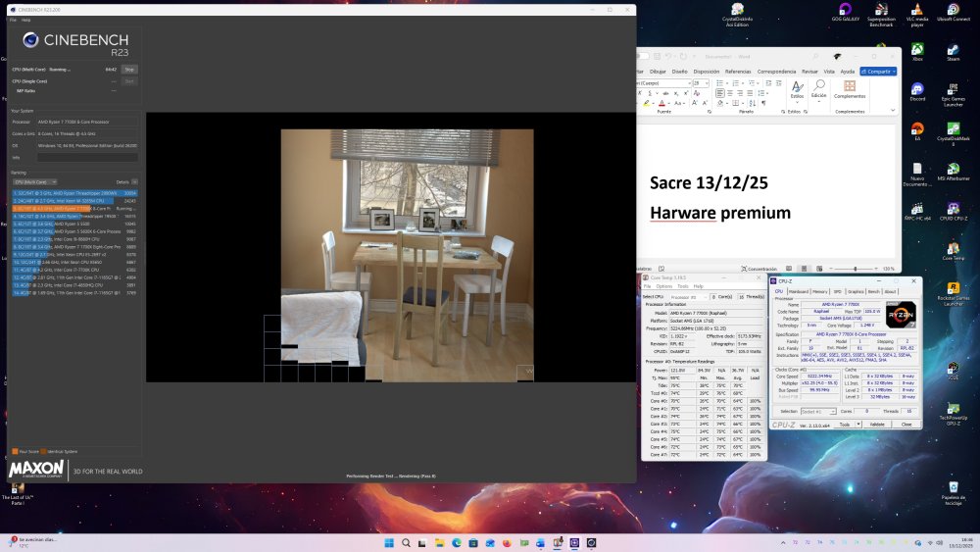Click the Validate button in CPU-Z

click(877, 424)
